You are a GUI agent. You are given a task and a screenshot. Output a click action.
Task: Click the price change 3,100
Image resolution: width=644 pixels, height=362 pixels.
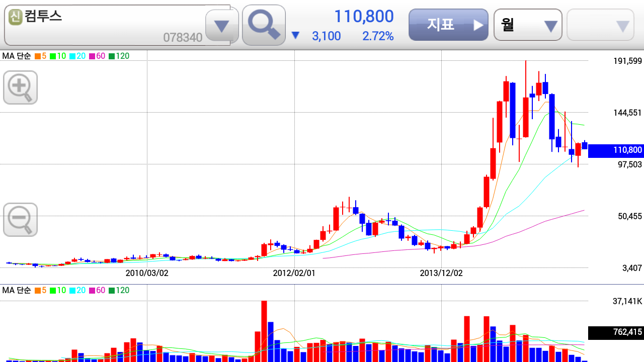[x=326, y=36]
